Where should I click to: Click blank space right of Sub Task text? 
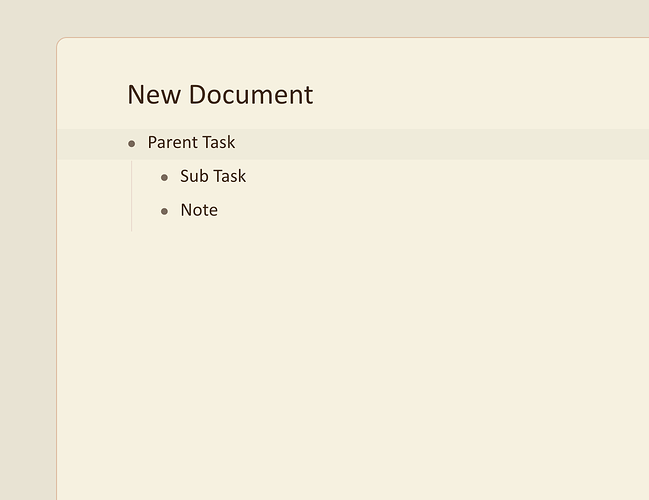point(447,176)
